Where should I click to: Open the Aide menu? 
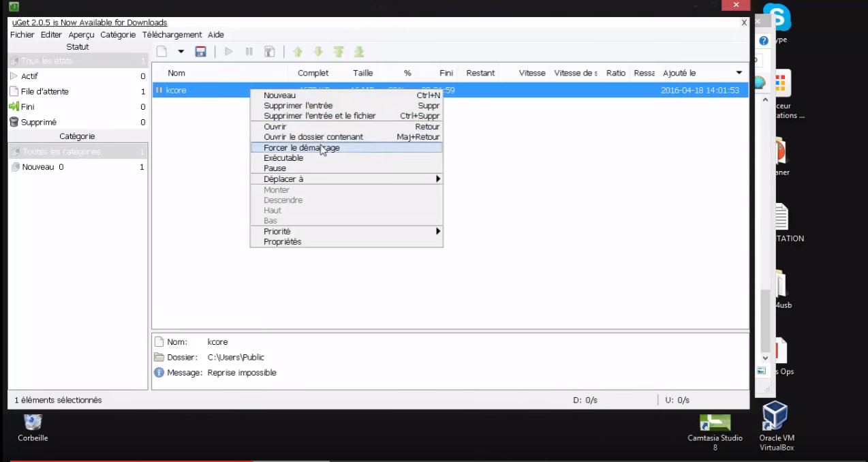[216, 35]
